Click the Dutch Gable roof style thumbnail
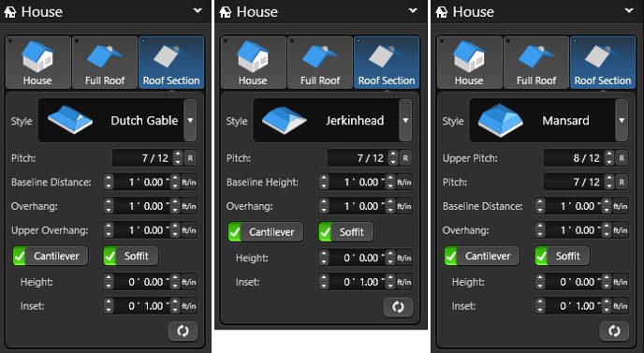Viewport: 644px width, 353px height. click(70, 120)
